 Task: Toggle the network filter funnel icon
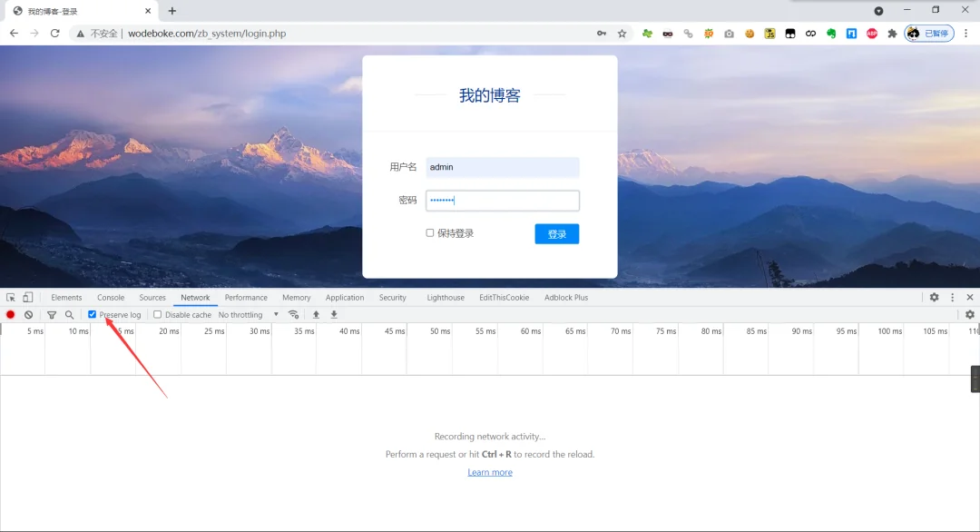pyautogui.click(x=52, y=314)
